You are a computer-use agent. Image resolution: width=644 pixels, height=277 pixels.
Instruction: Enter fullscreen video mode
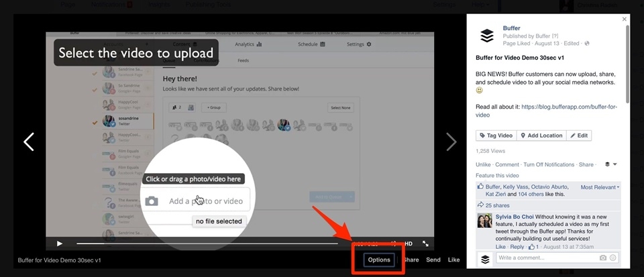[425, 243]
